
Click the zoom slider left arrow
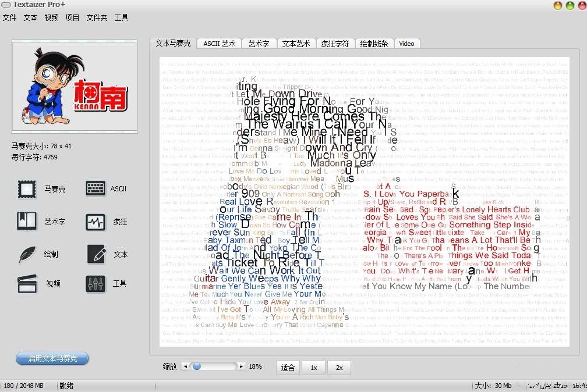click(185, 366)
